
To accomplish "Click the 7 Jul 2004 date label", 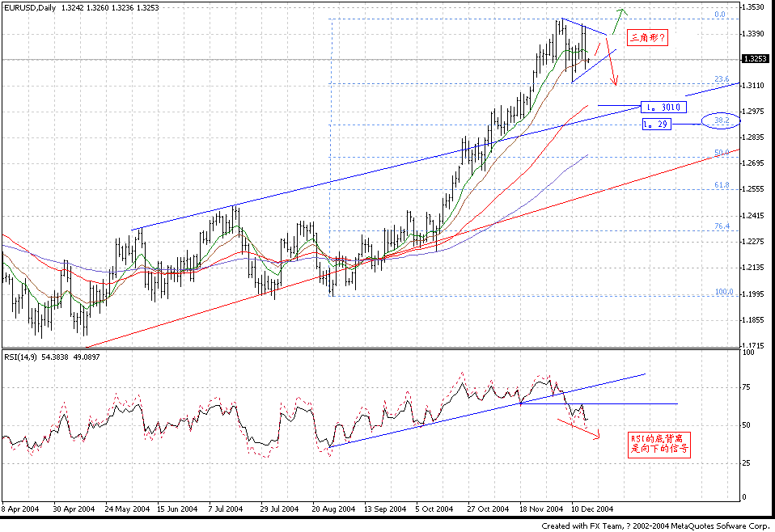I will click(x=226, y=509).
